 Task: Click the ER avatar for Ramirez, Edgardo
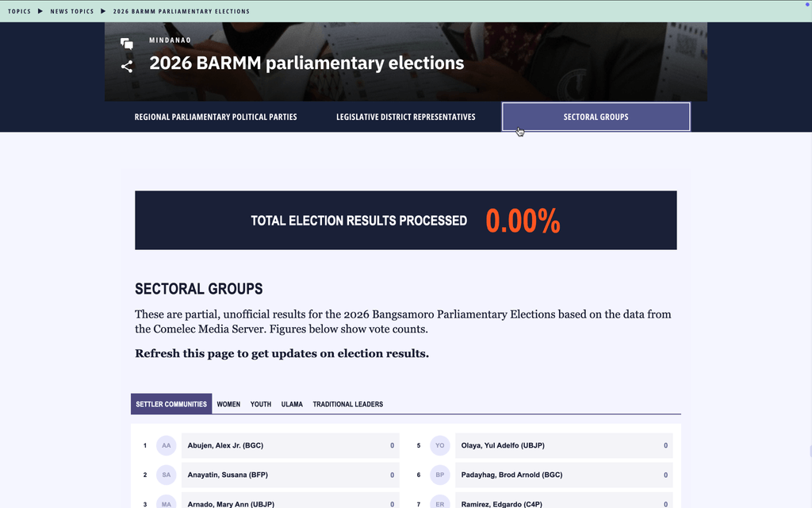[x=439, y=502]
